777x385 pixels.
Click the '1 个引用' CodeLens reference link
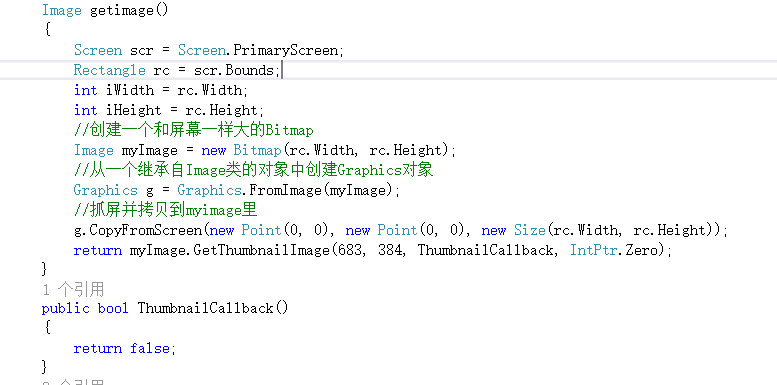pos(73,289)
